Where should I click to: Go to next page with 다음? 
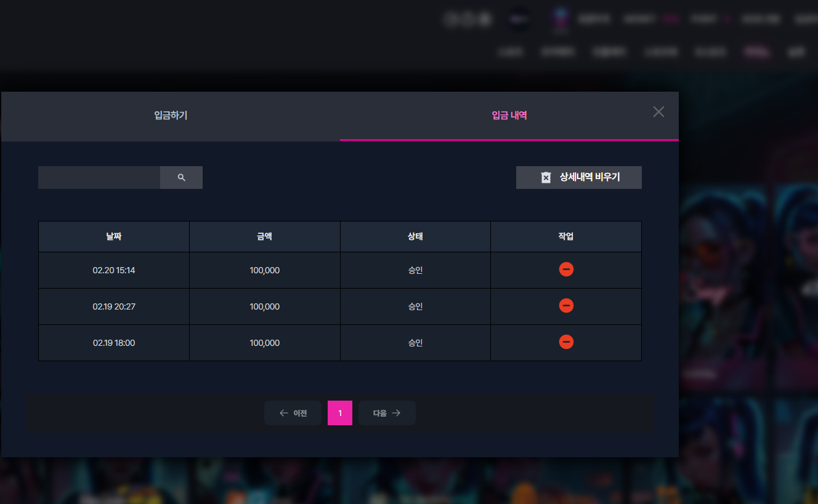(x=387, y=413)
